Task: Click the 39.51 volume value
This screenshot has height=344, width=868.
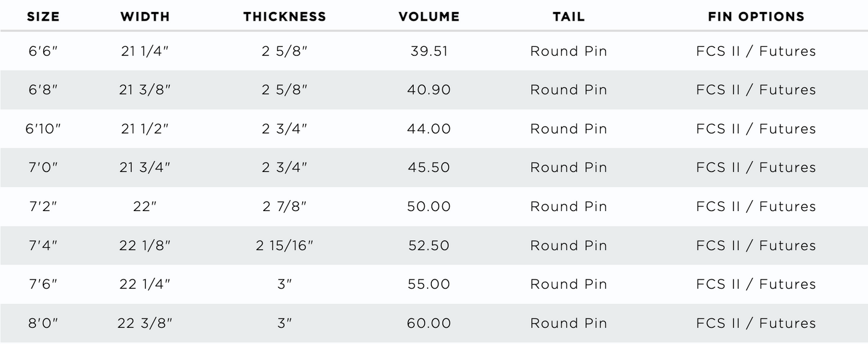Action: (429, 51)
